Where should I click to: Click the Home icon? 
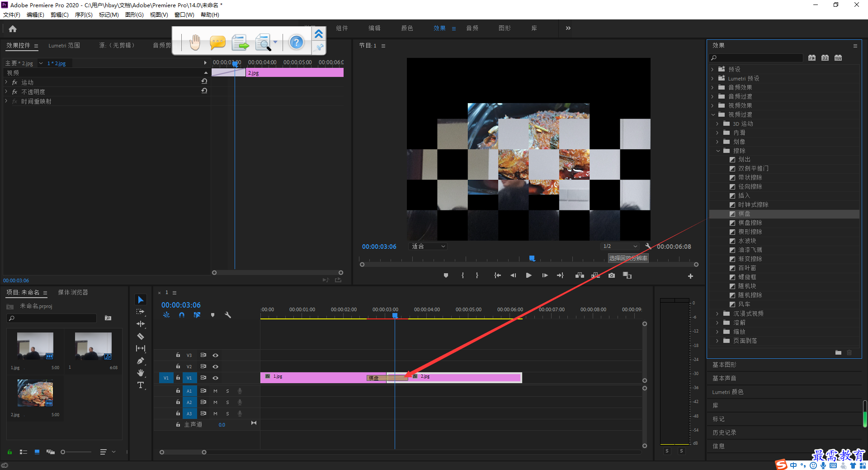coord(13,29)
